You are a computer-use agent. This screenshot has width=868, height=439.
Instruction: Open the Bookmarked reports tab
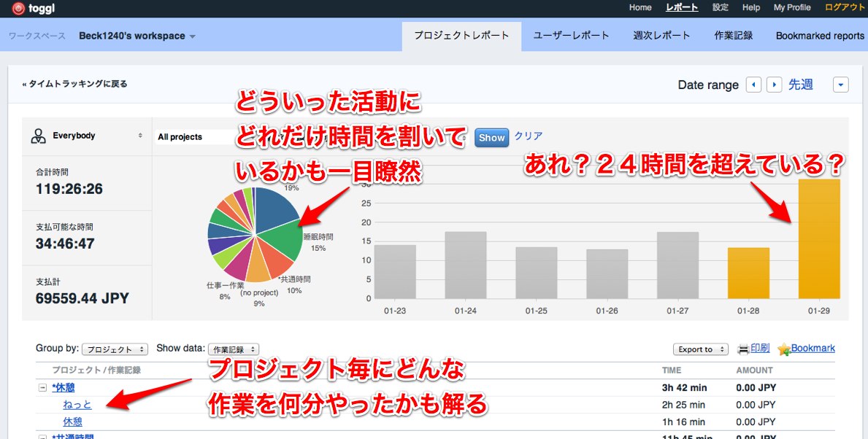pyautogui.click(x=819, y=36)
